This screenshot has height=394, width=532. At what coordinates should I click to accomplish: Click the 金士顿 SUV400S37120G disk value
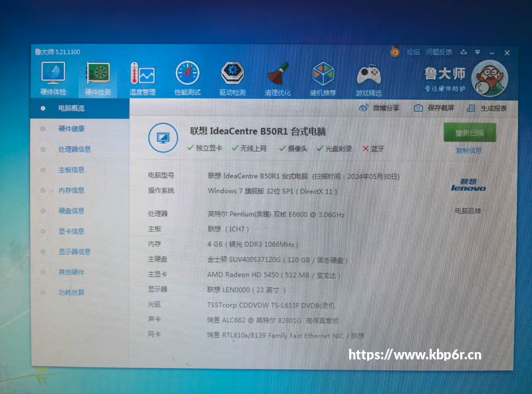click(x=277, y=260)
